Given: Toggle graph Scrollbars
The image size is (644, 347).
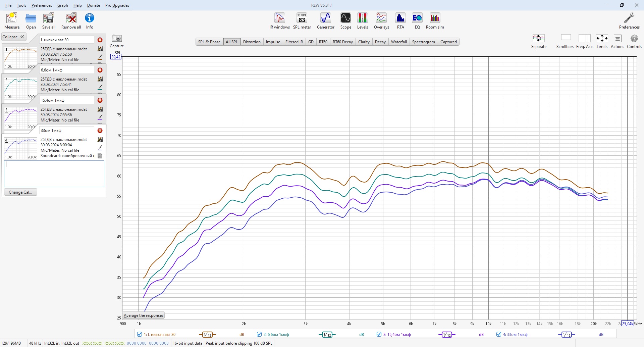Looking at the screenshot, I should [x=565, y=41].
